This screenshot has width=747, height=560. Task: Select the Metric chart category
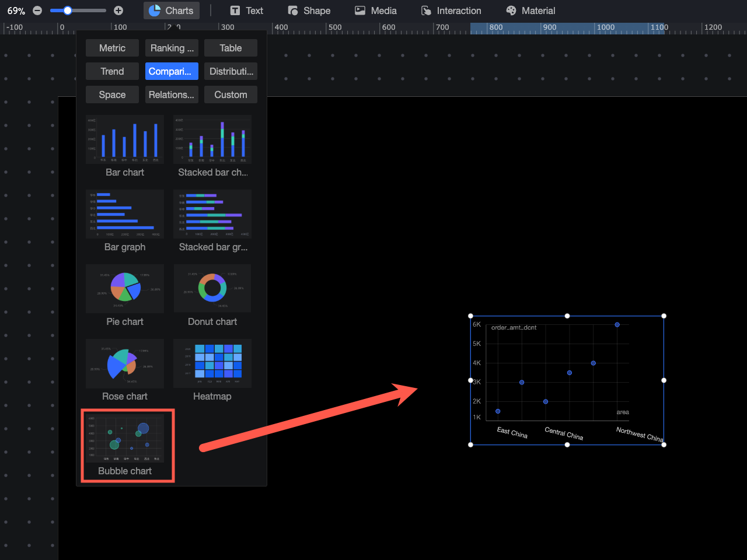pos(112,48)
